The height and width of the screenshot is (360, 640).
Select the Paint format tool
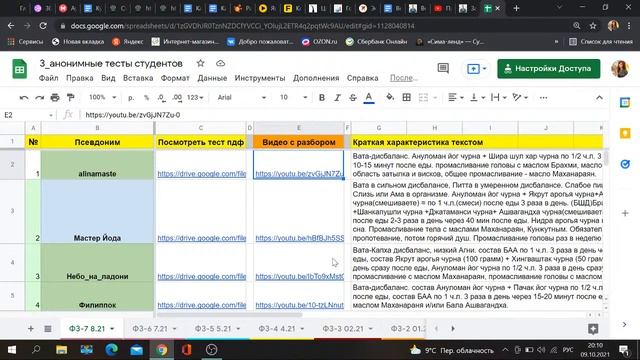pyautogui.click(x=71, y=98)
